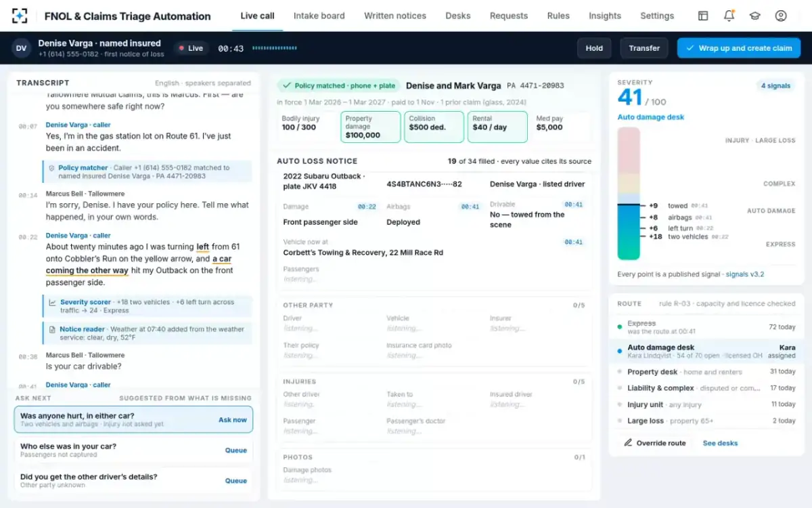Go to the Desks tab

(458, 16)
